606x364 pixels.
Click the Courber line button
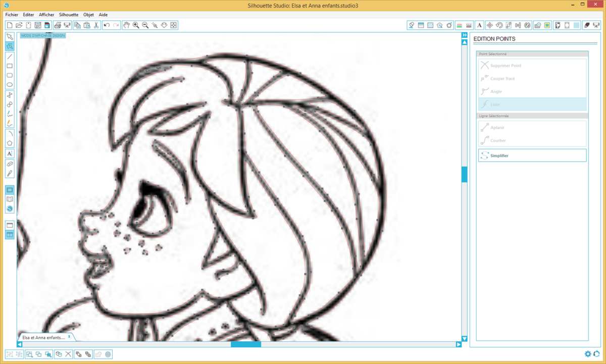tap(532, 140)
